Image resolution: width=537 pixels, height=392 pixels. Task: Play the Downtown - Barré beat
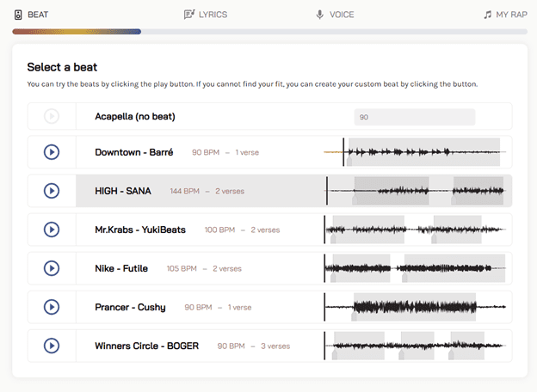click(52, 152)
